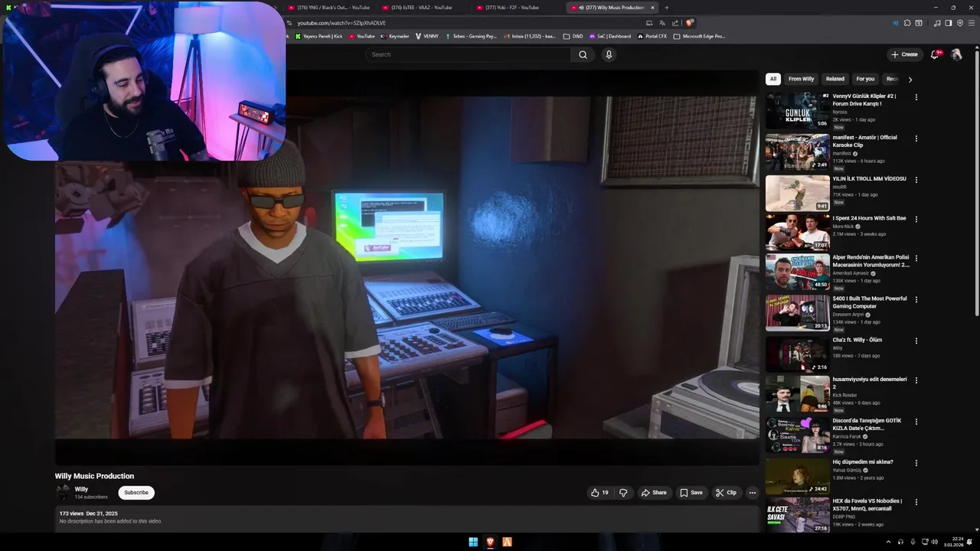Screen dimensions: 980x551
Task: Create a clip with the Clip scissors button
Action: (x=726, y=493)
